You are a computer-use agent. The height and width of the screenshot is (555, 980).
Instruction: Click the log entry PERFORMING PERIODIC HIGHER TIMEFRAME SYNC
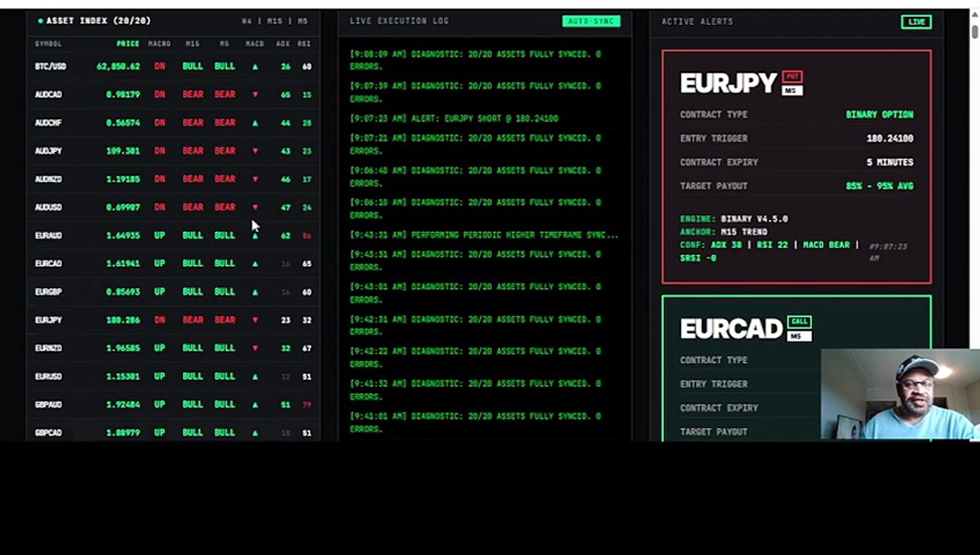[484, 235]
